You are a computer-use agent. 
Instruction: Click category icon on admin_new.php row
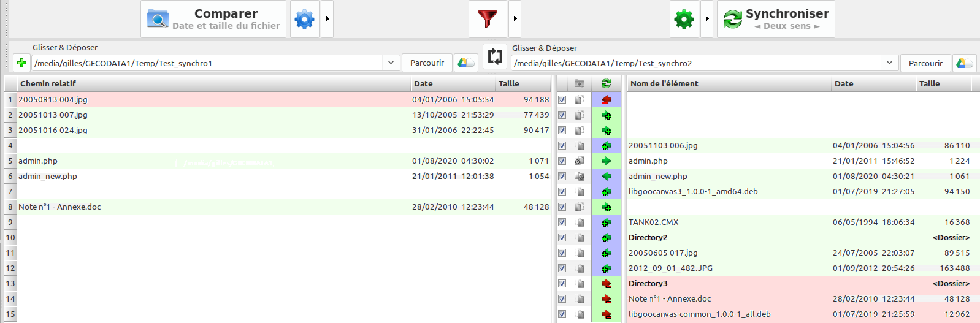[x=580, y=176]
